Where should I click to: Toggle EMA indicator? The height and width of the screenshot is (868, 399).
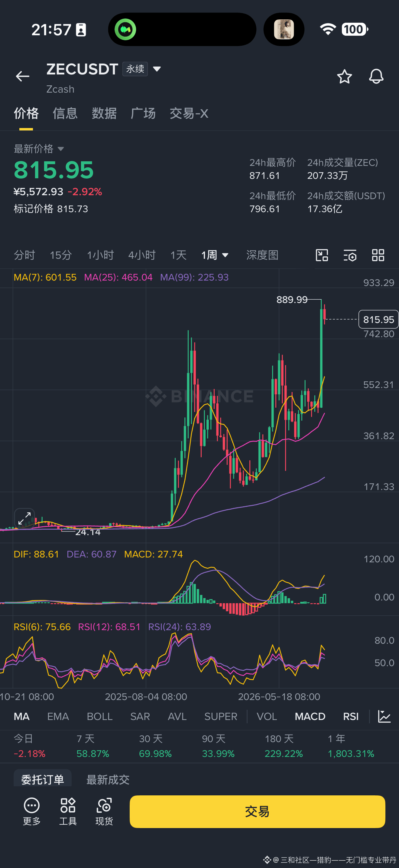pos(58,716)
